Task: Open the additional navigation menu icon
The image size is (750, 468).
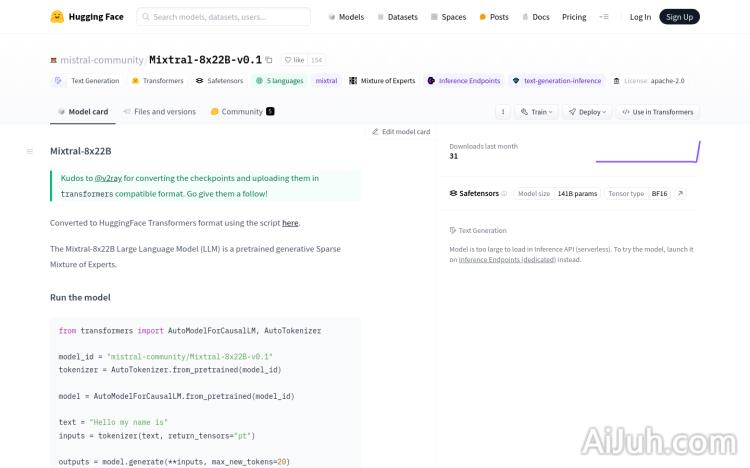Action: pos(603,17)
